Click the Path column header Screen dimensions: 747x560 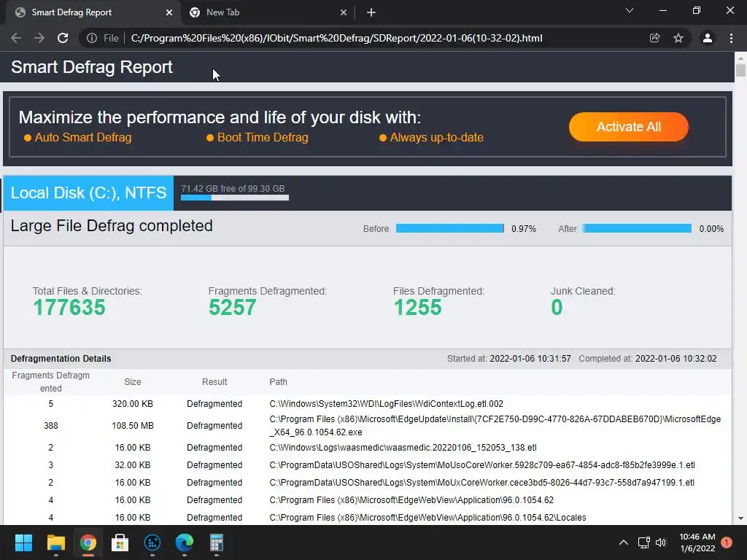[x=278, y=382]
